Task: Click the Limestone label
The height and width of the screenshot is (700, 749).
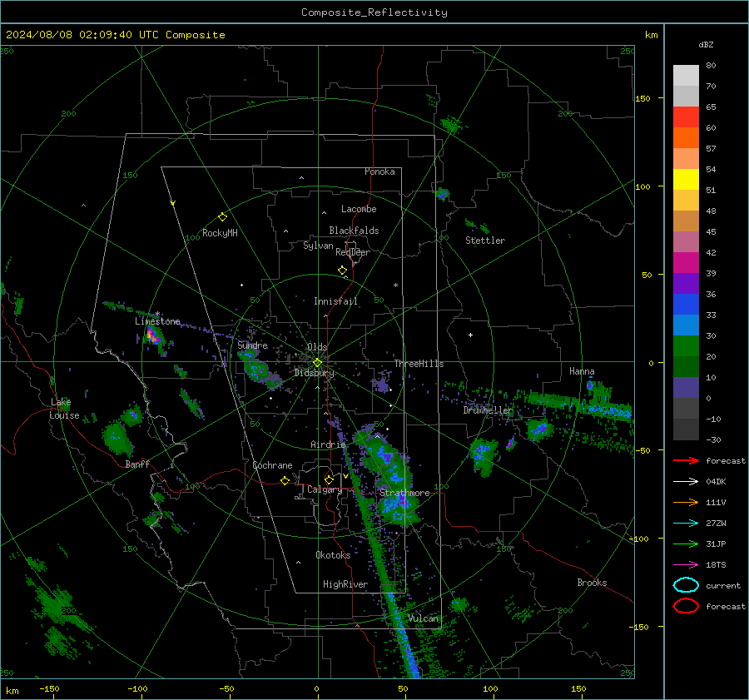Action: pos(157,321)
